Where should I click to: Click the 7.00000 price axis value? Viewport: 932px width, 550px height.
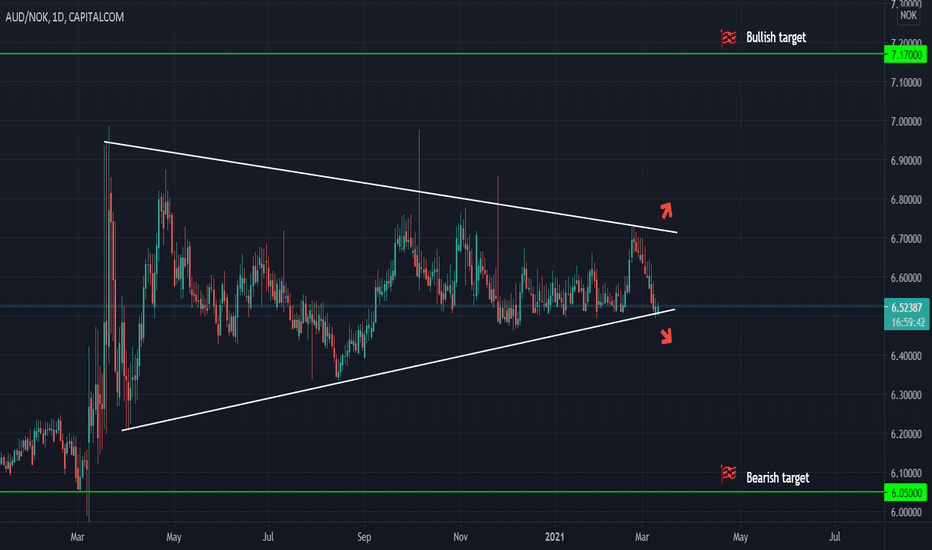(906, 121)
